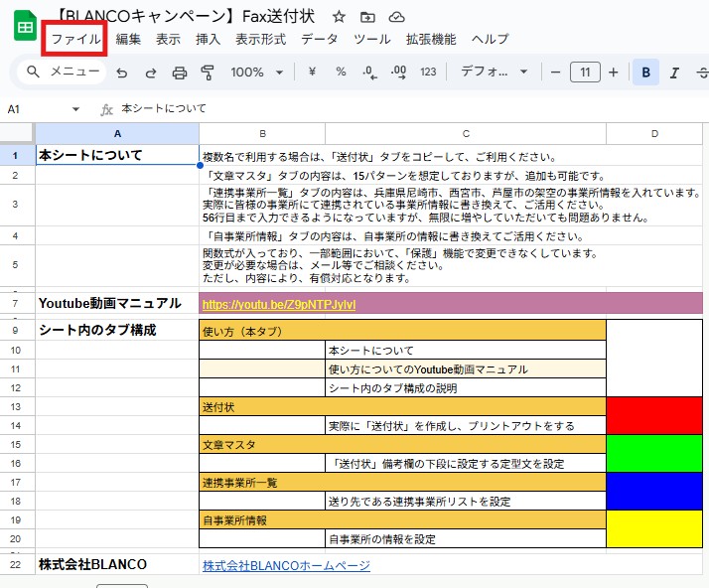Decrease decimal places
This screenshot has height=588, width=709.
click(x=369, y=73)
